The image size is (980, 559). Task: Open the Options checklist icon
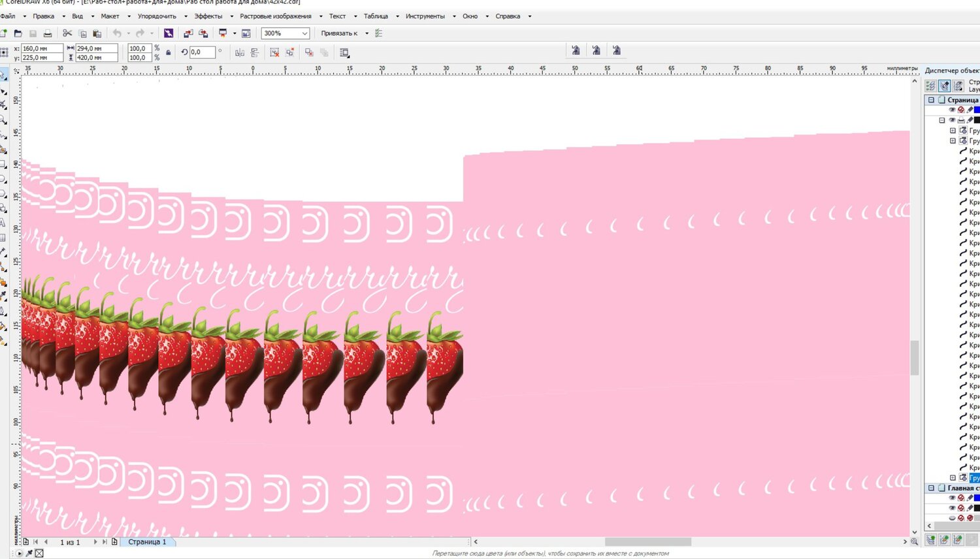click(x=379, y=33)
